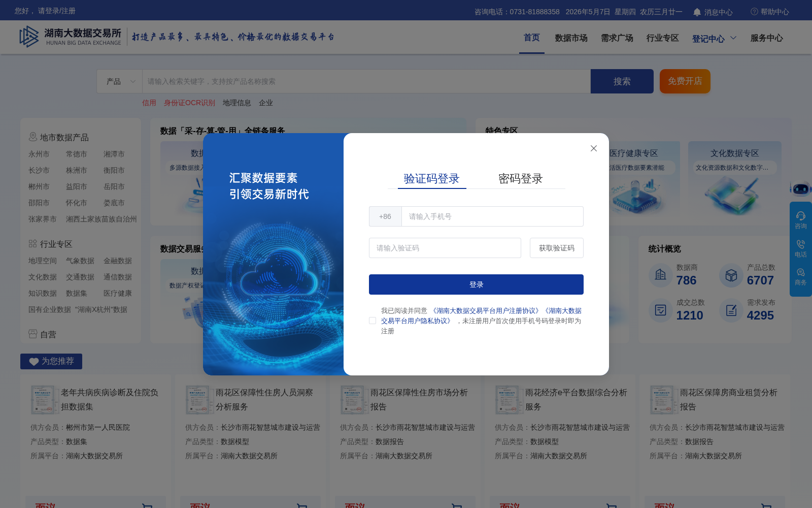Click the 需求发布 edit icon
This screenshot has height=508, width=812.
click(x=731, y=310)
